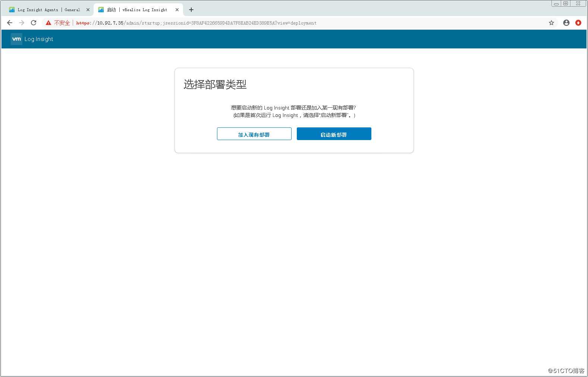This screenshot has width=588, height=377.
Task: Click text 想要启动新的 Log Insight 部署还是加入某一现有部署?
Action: [293, 108]
